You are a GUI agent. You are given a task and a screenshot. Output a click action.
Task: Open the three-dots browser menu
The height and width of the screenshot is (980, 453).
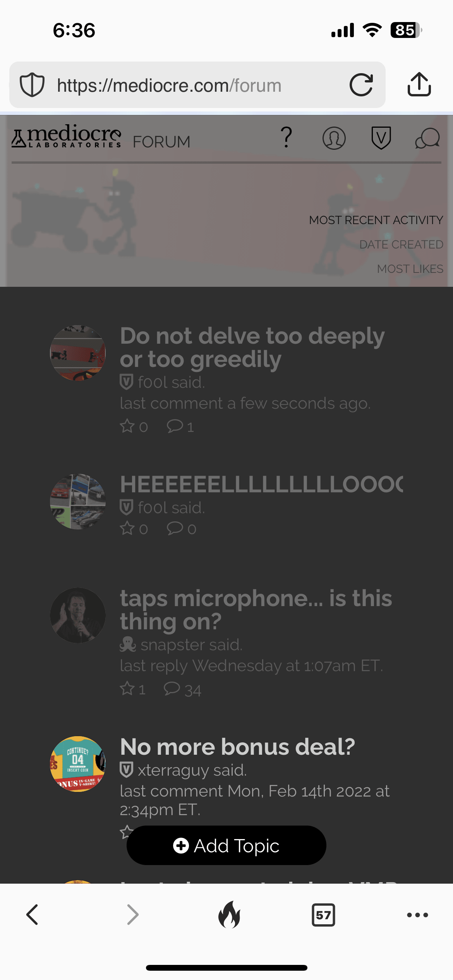[x=417, y=915]
